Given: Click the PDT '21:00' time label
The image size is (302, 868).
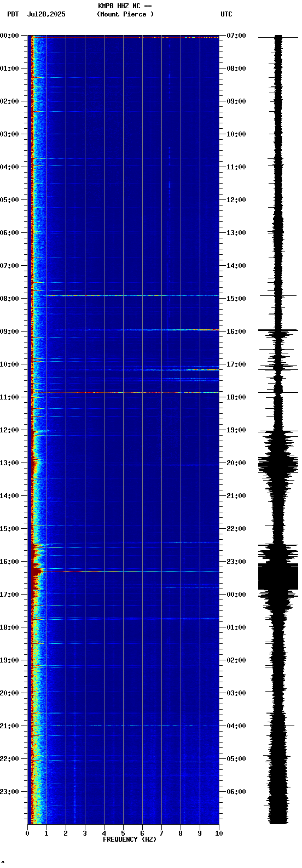Looking at the screenshot, I should click(10, 726).
